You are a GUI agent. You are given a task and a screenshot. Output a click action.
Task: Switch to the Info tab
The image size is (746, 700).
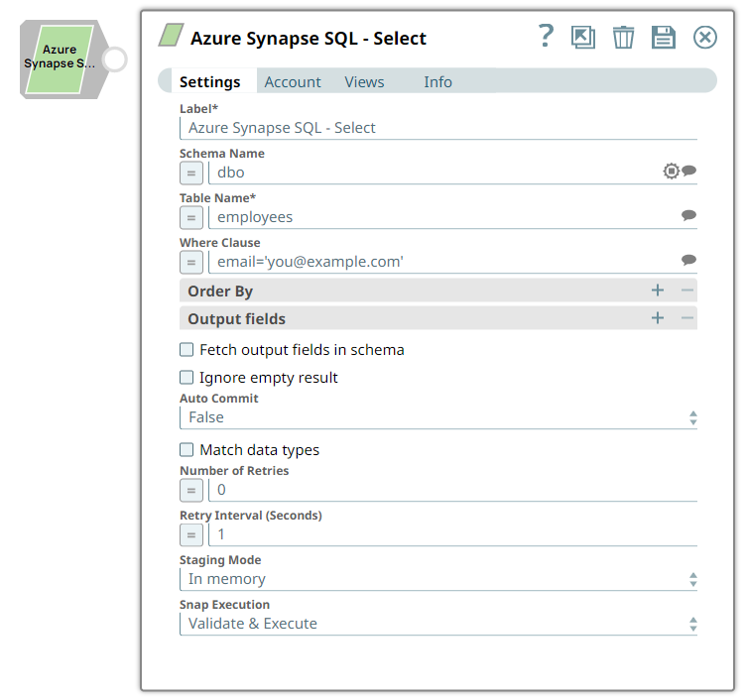click(x=437, y=81)
